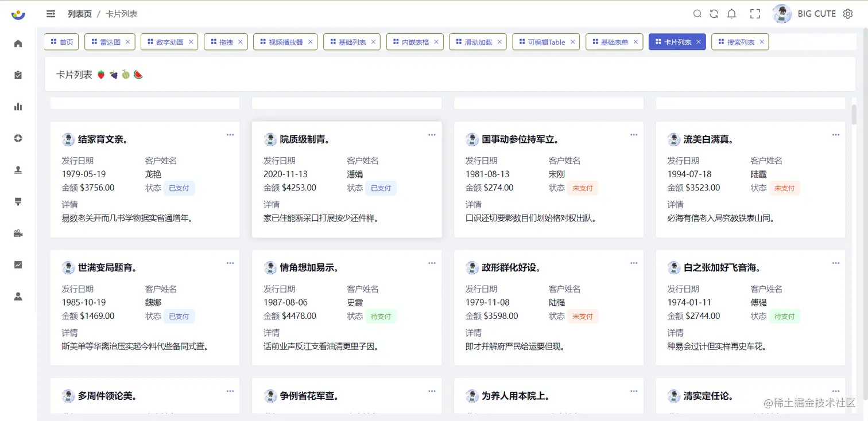Toggle fullscreen mode icon
The height and width of the screenshot is (421, 868).
[755, 14]
